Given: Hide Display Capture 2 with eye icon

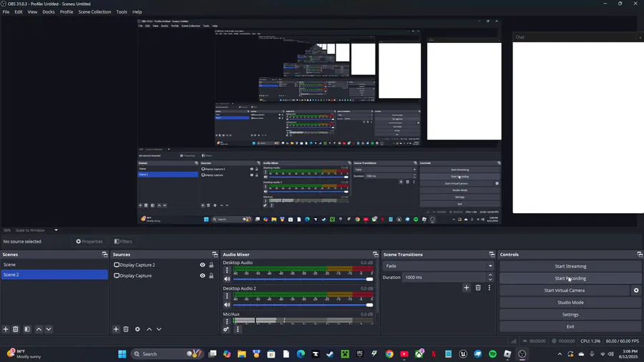Looking at the screenshot, I should (x=203, y=265).
